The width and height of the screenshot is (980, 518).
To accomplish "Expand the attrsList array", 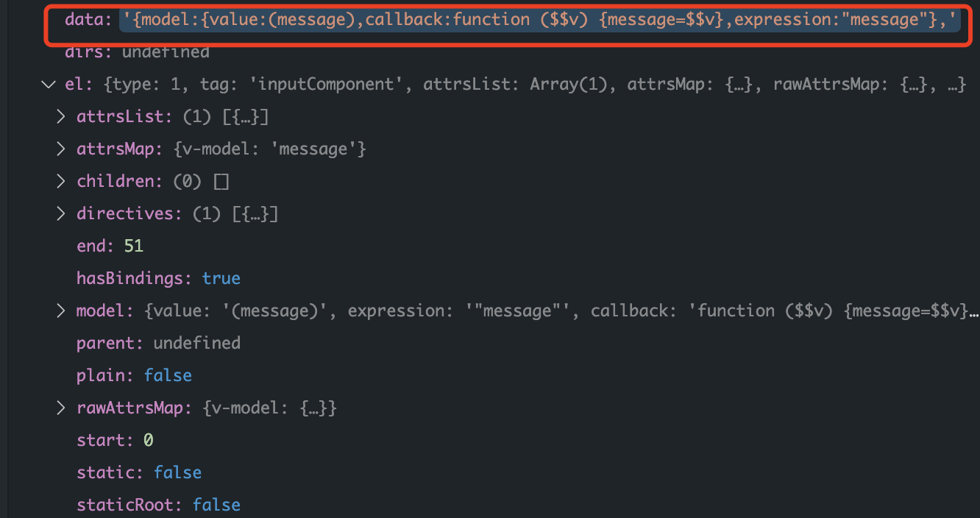I will coord(61,117).
